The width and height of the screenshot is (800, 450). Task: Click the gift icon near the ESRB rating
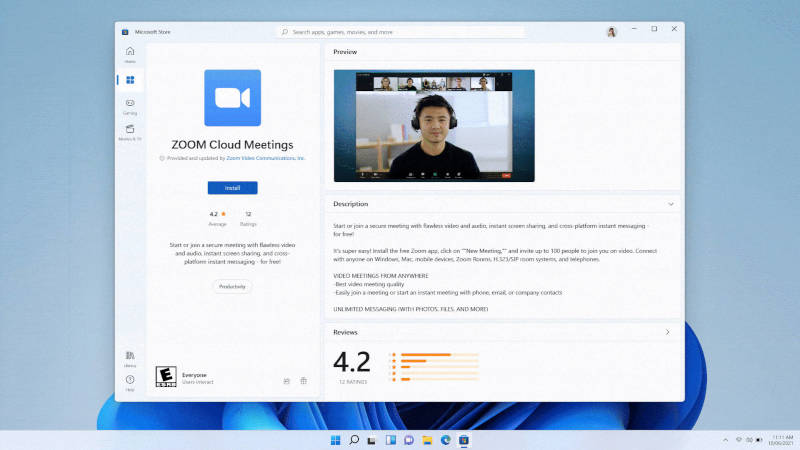(304, 380)
